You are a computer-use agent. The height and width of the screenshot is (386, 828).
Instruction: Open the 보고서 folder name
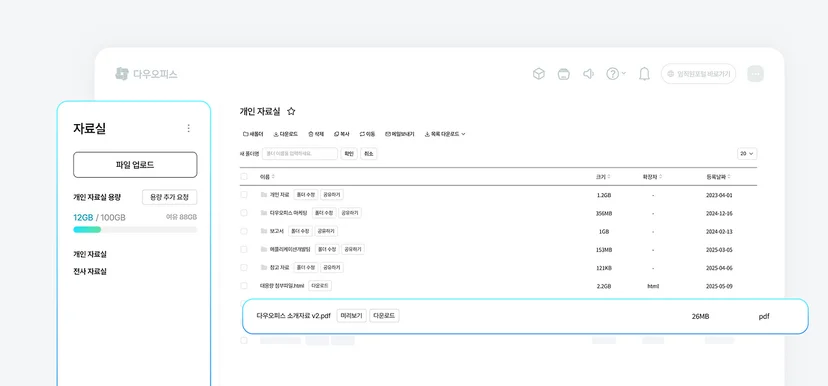coord(277,231)
